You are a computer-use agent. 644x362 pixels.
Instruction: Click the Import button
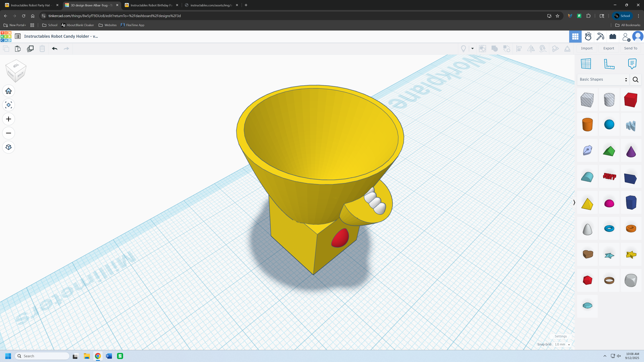[587, 48]
